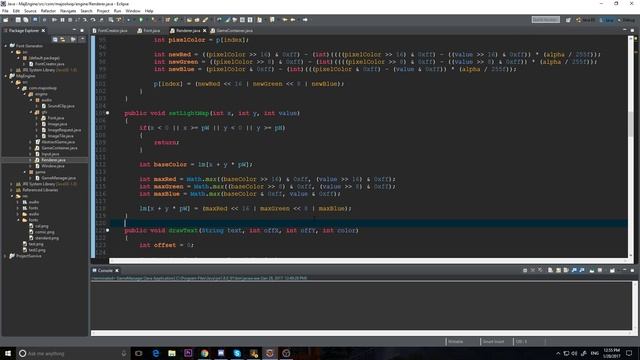Open the File menu
Viewport: 640px width, 360px height.
(5, 11)
